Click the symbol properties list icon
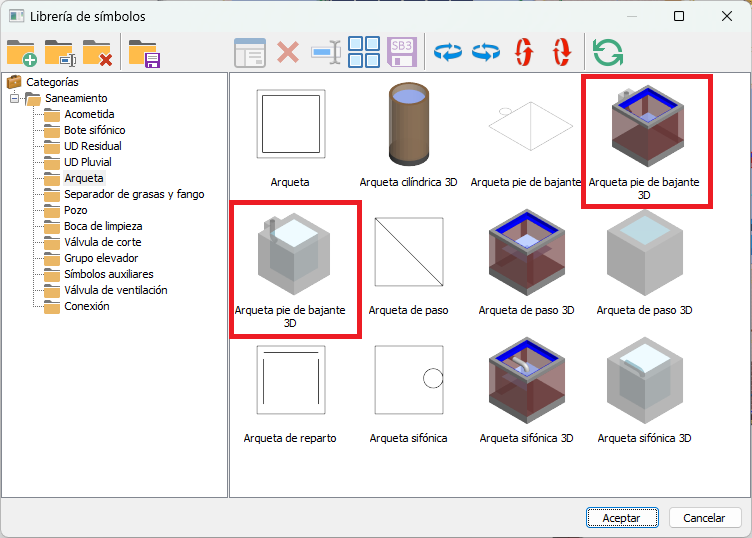The height and width of the screenshot is (538, 752). tap(250, 52)
